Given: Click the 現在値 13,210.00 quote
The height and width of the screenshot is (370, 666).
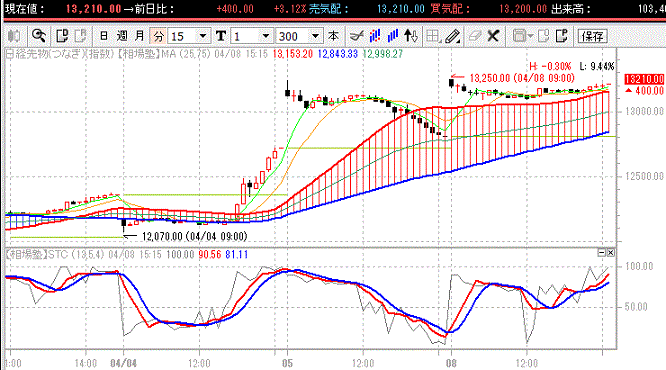Looking at the screenshot, I should (x=93, y=9).
